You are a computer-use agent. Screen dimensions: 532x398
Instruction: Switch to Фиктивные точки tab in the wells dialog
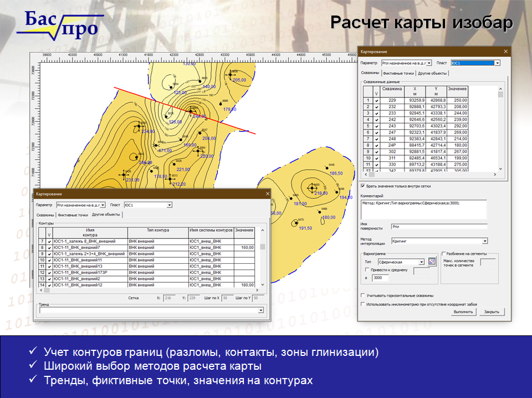398,73
